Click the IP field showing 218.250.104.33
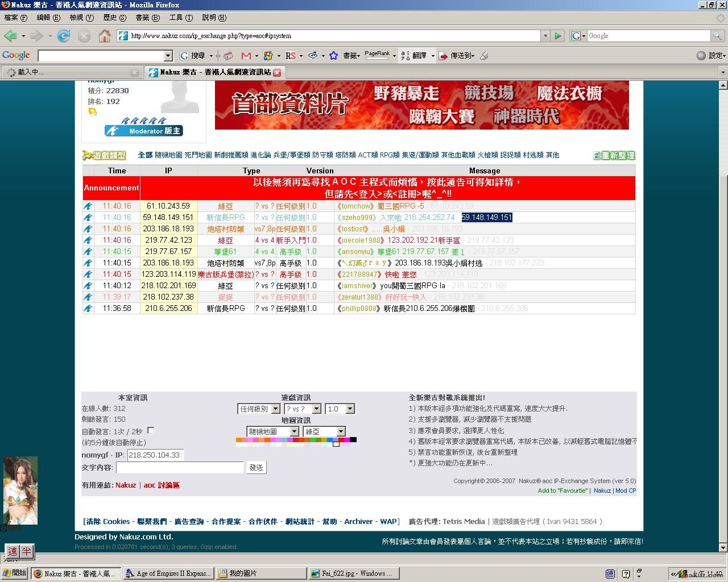This screenshot has width=728, height=582. pyautogui.click(x=155, y=455)
